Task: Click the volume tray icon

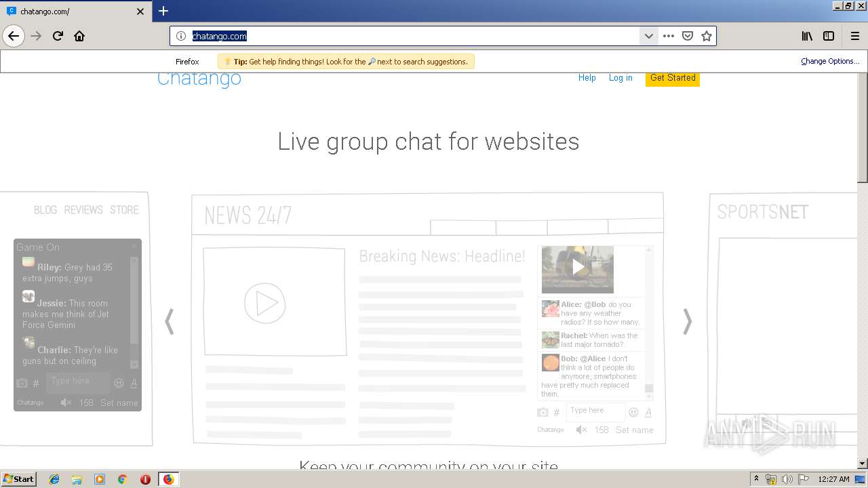Action: tap(787, 479)
